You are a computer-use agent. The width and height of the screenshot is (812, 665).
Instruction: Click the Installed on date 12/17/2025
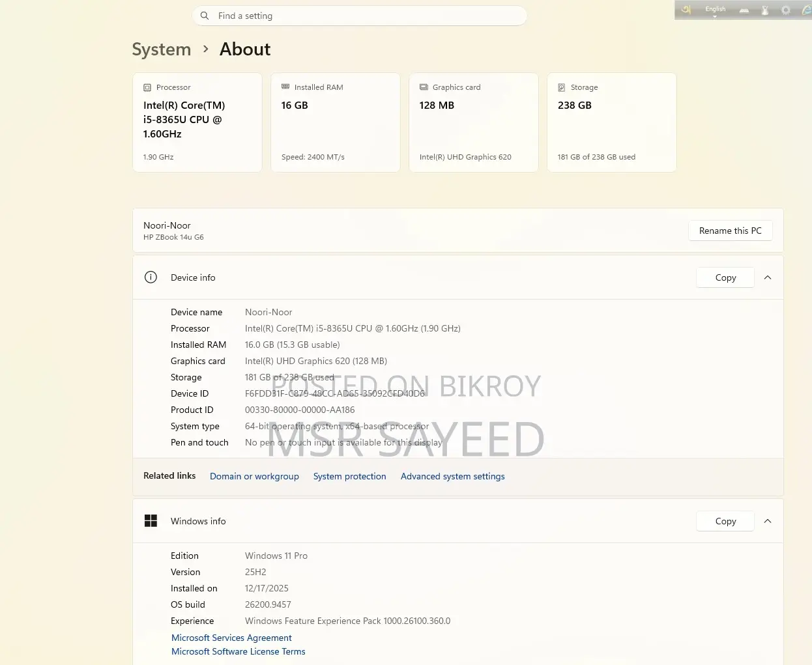point(267,588)
